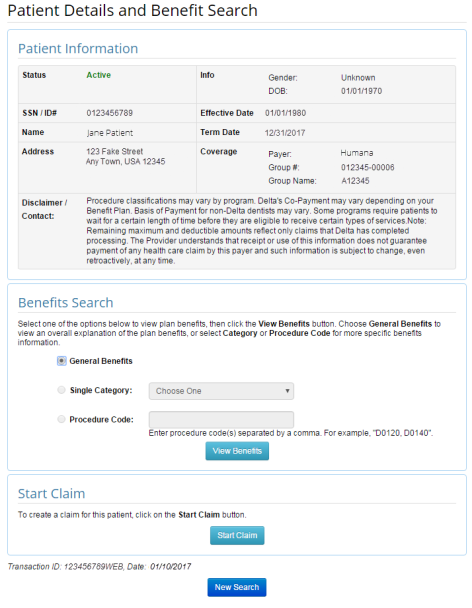The image size is (472, 608).
Task: Click the Group # value 012345-00006
Action: click(368, 167)
